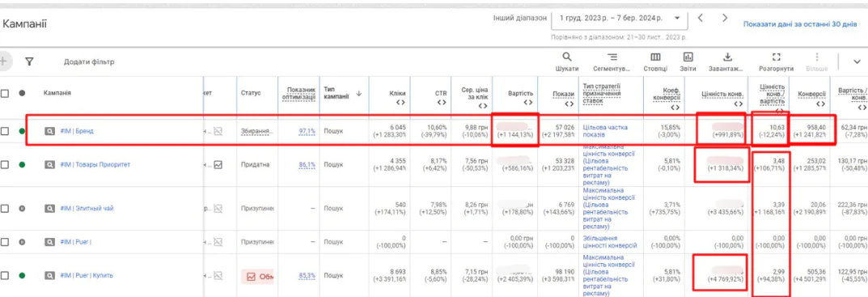Click the Обм. budget-limited status icon
868x297 pixels.
(x=251, y=277)
